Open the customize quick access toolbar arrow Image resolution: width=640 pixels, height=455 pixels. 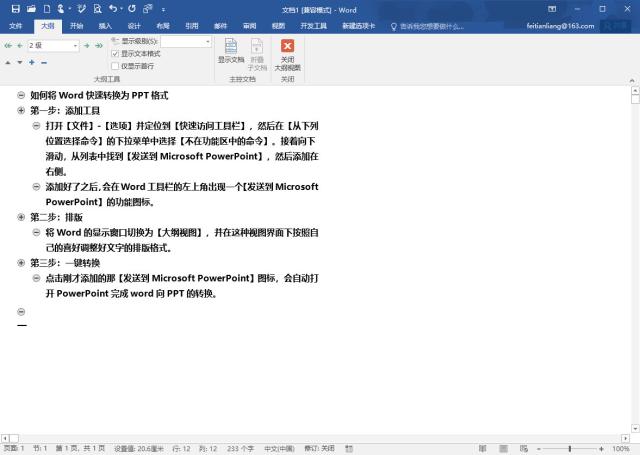pyautogui.click(x=163, y=9)
